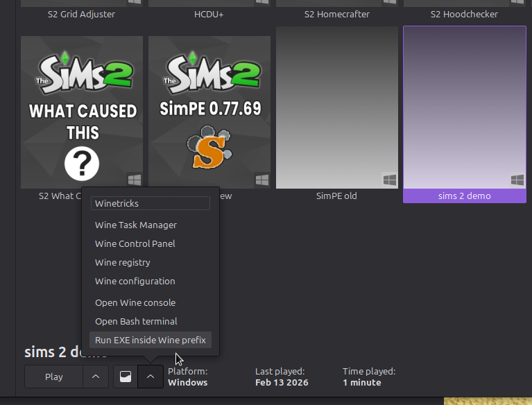
Task: Collapse the Wine options arrow button
Action: pyautogui.click(x=151, y=377)
